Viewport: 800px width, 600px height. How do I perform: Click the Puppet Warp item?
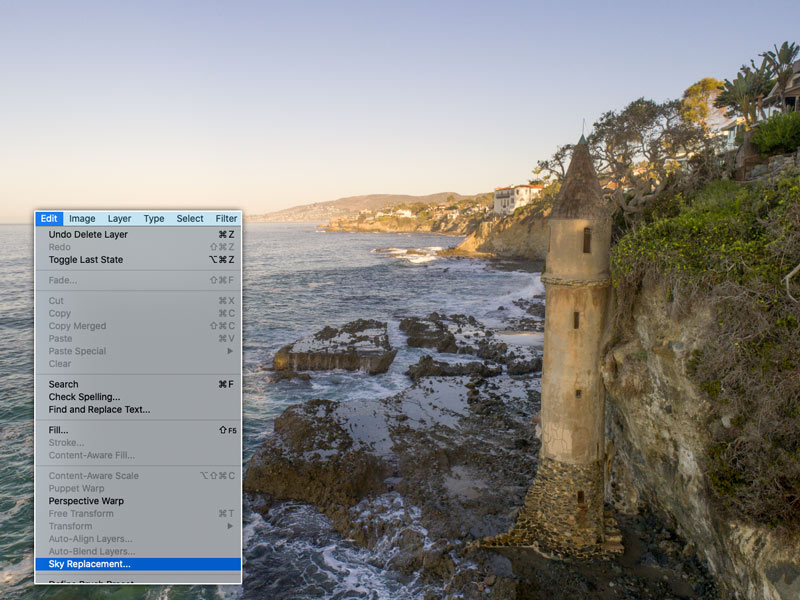click(76, 489)
